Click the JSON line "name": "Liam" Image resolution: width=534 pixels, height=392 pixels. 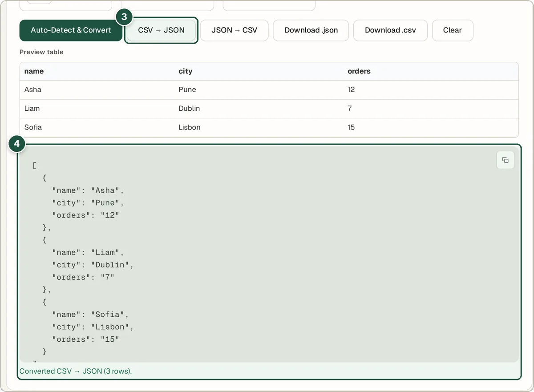(88, 252)
